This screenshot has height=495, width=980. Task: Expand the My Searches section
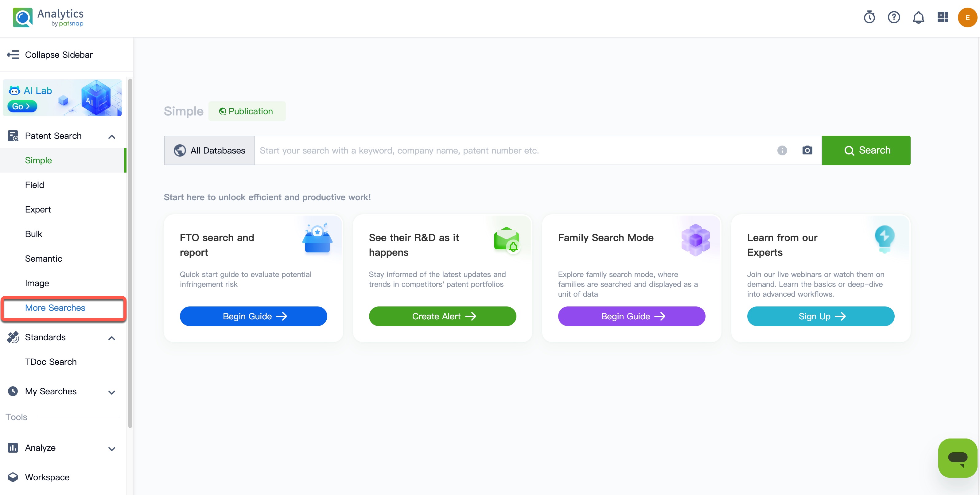pos(111,392)
